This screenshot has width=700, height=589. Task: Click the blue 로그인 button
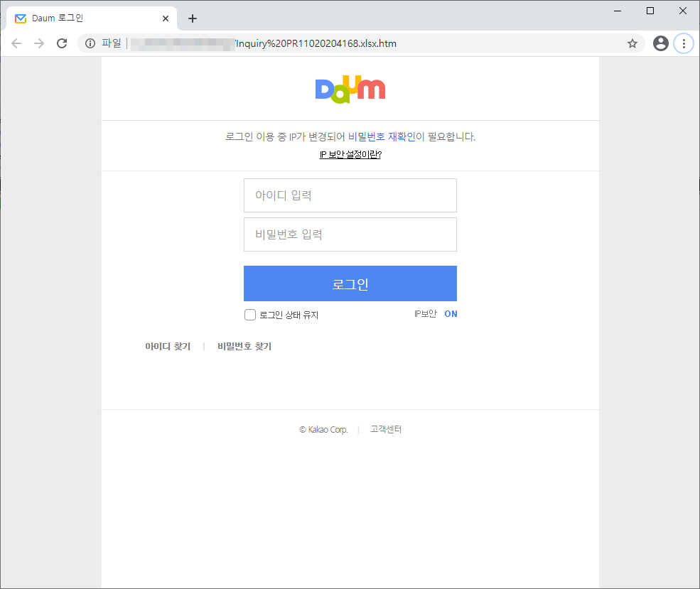(350, 283)
